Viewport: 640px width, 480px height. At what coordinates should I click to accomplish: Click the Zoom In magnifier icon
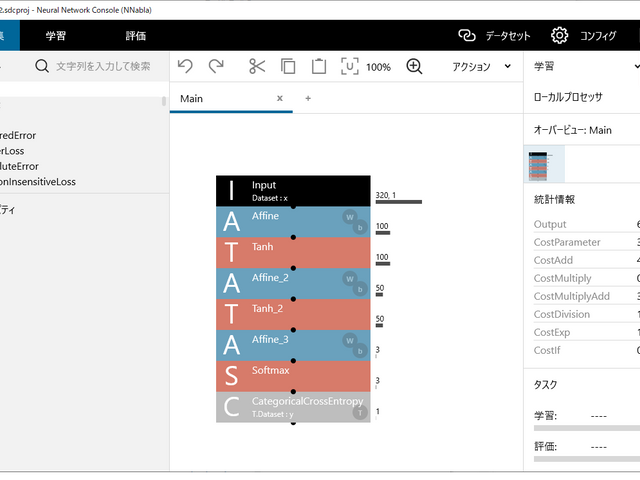click(x=414, y=66)
